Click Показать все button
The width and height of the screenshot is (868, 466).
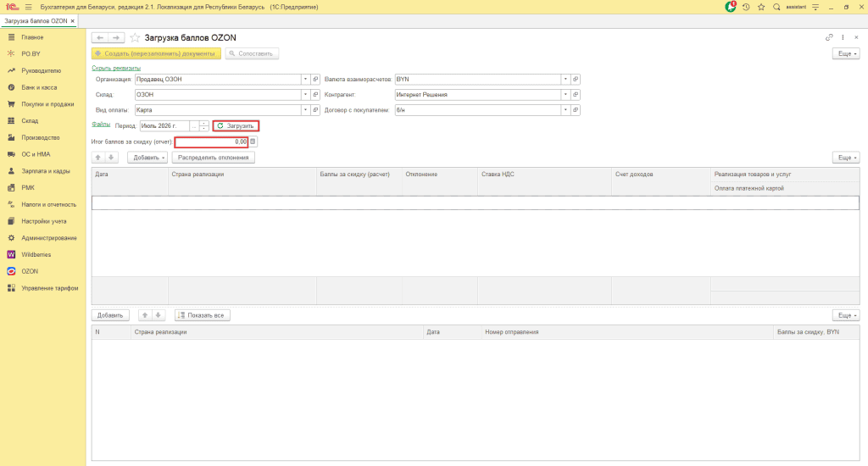tap(202, 315)
